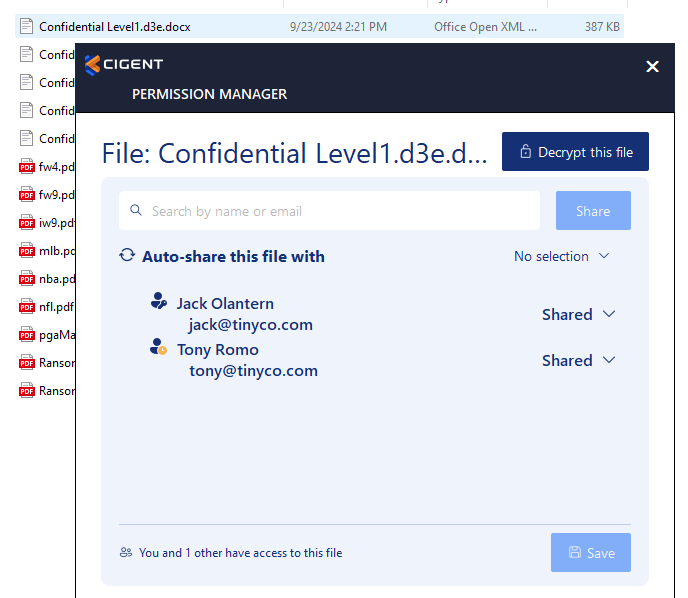The image size is (688, 598).
Task: Click the fw9.pdf file icon
Action: click(26, 195)
